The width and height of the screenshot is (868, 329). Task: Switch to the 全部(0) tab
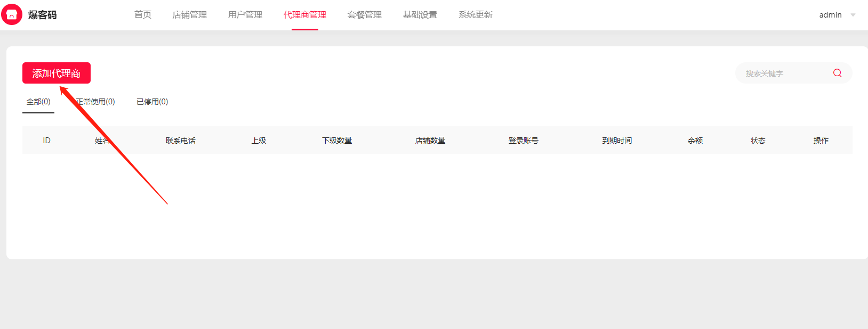(38, 102)
